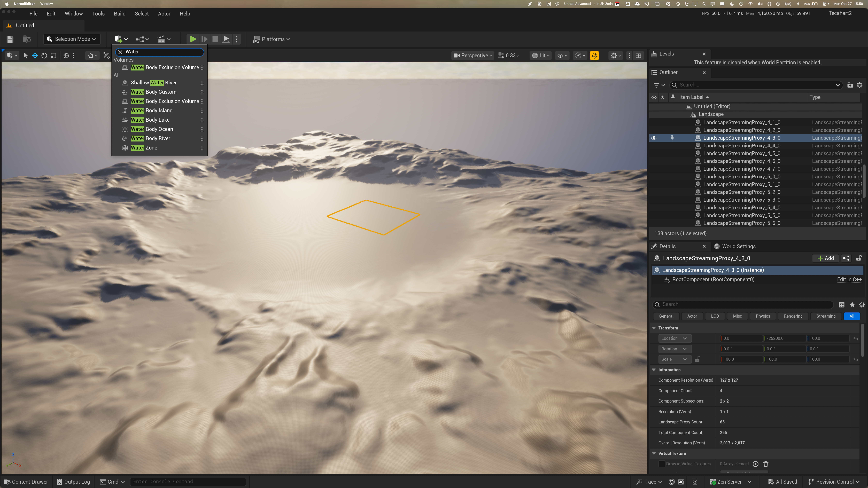Screen dimensions: 868x488
Task: Click the Stop simulation square button
Action: point(215,39)
